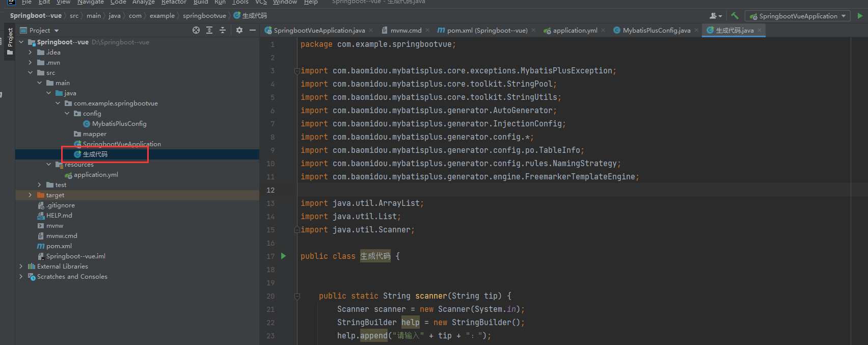Open the run configuration dropdown SpringbootVueApplication

tap(798, 16)
